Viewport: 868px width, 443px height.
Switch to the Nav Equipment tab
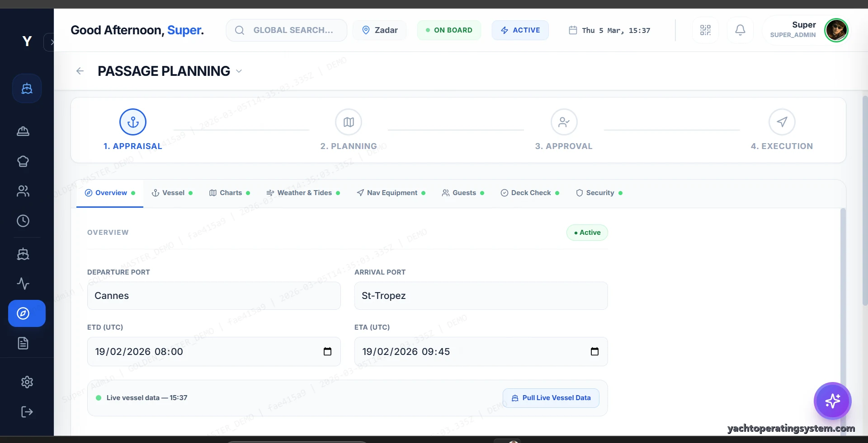pyautogui.click(x=391, y=193)
